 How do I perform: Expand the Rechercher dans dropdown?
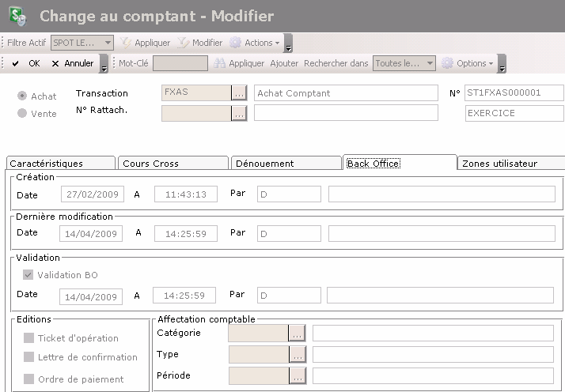[430, 63]
